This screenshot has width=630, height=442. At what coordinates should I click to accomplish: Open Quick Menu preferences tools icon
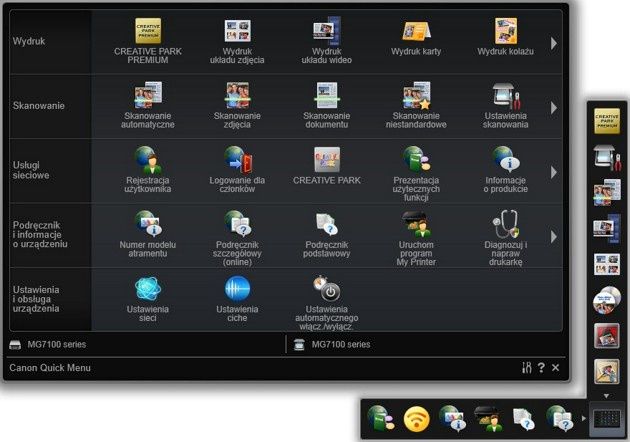pyautogui.click(x=527, y=367)
